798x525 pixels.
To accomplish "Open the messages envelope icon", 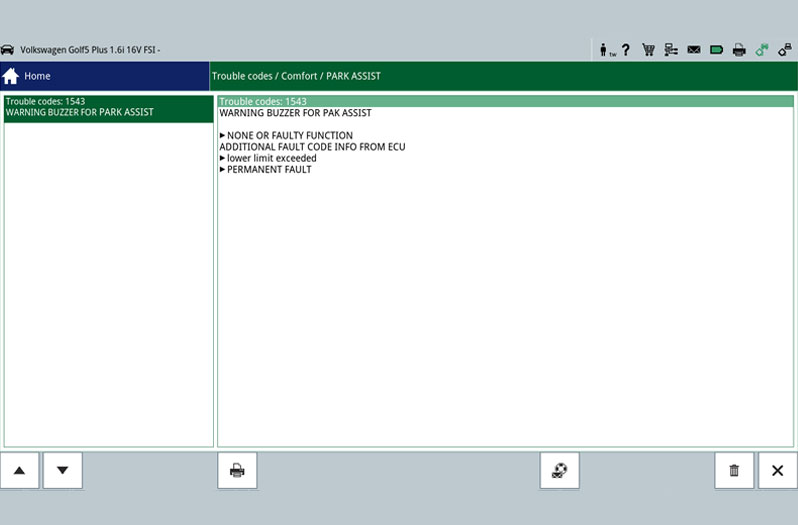I will pyautogui.click(x=694, y=50).
